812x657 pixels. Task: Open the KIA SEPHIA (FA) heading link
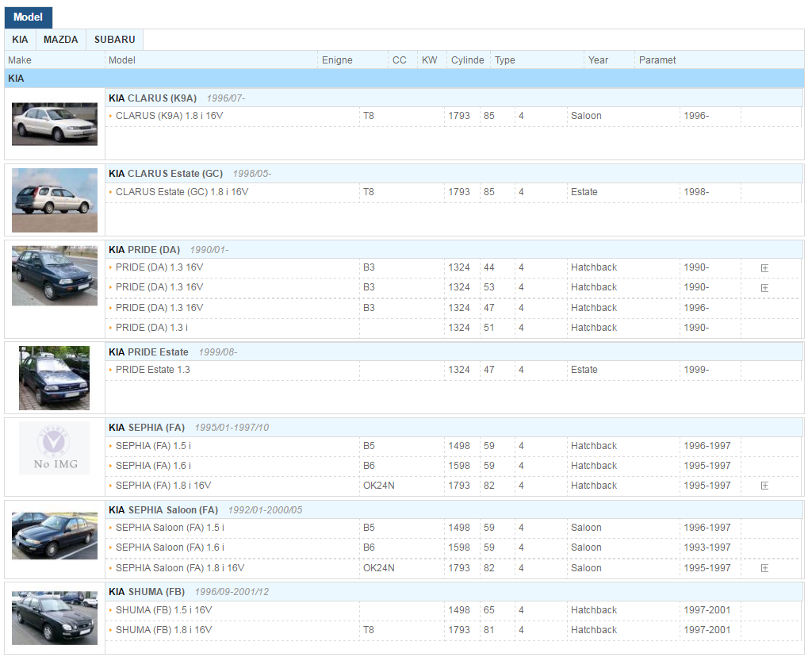(147, 428)
